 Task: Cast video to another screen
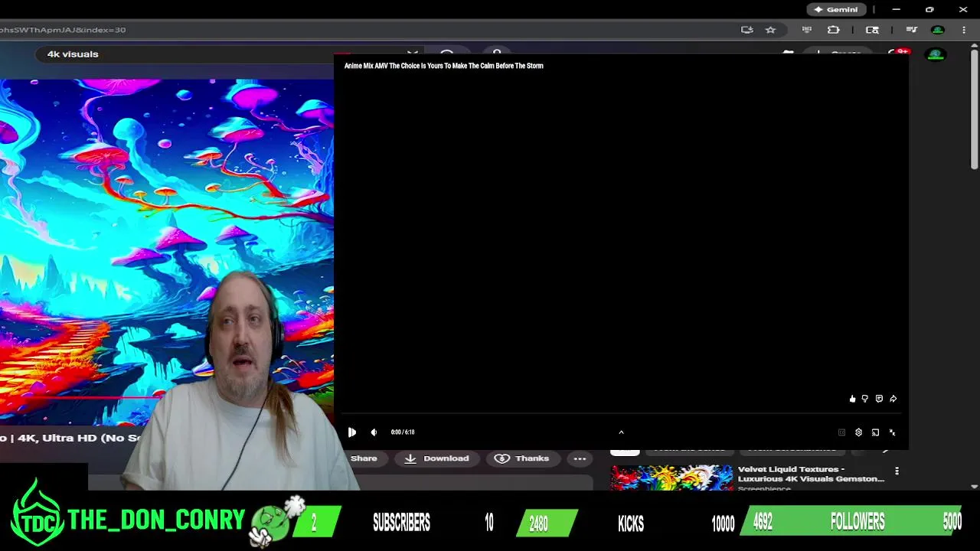click(875, 432)
